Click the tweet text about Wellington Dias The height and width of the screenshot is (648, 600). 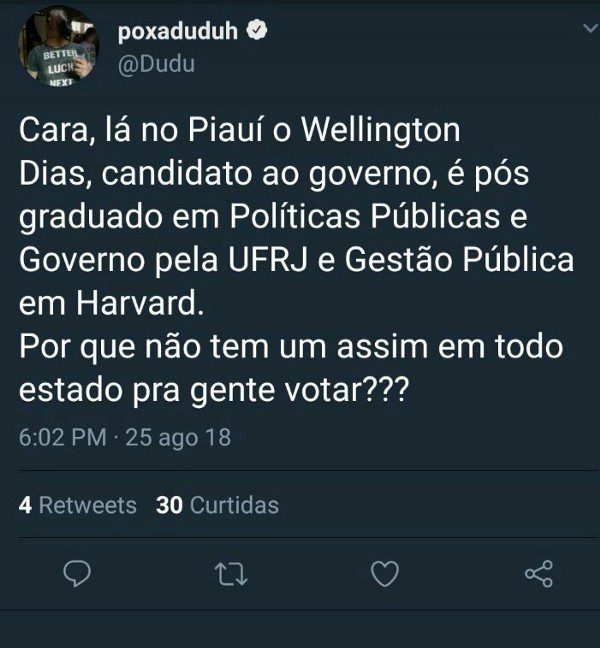[297, 260]
